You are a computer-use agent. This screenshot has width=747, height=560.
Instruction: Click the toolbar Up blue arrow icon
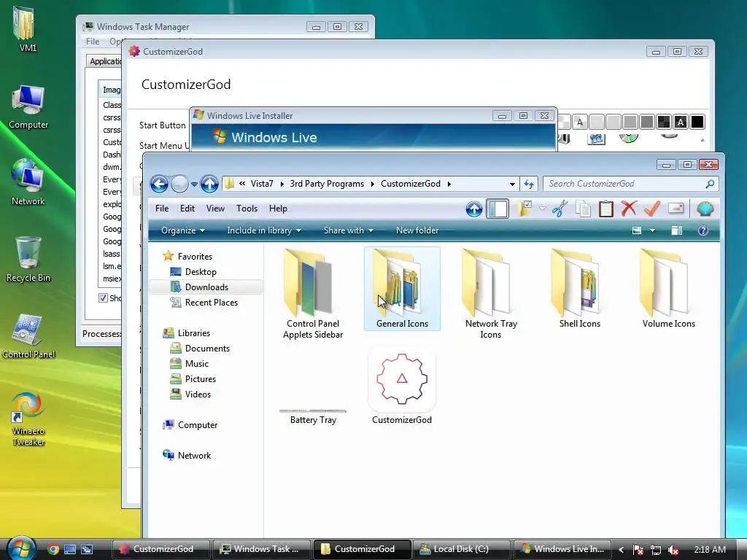[x=474, y=209]
